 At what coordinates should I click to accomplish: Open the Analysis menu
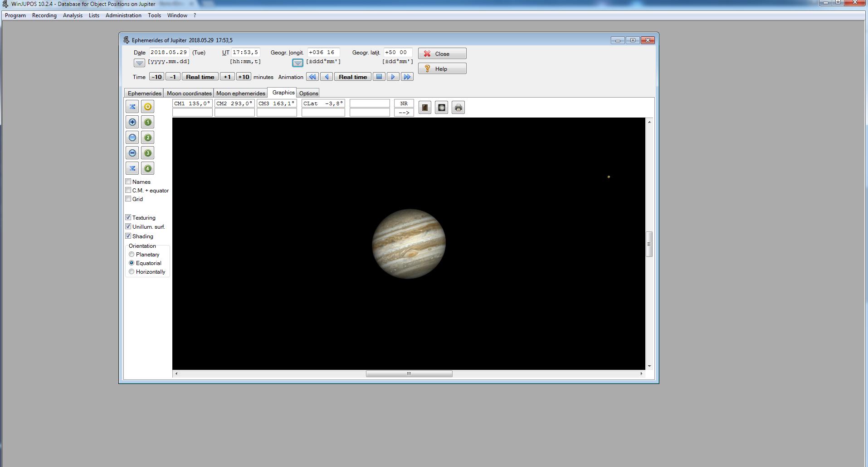pyautogui.click(x=73, y=15)
